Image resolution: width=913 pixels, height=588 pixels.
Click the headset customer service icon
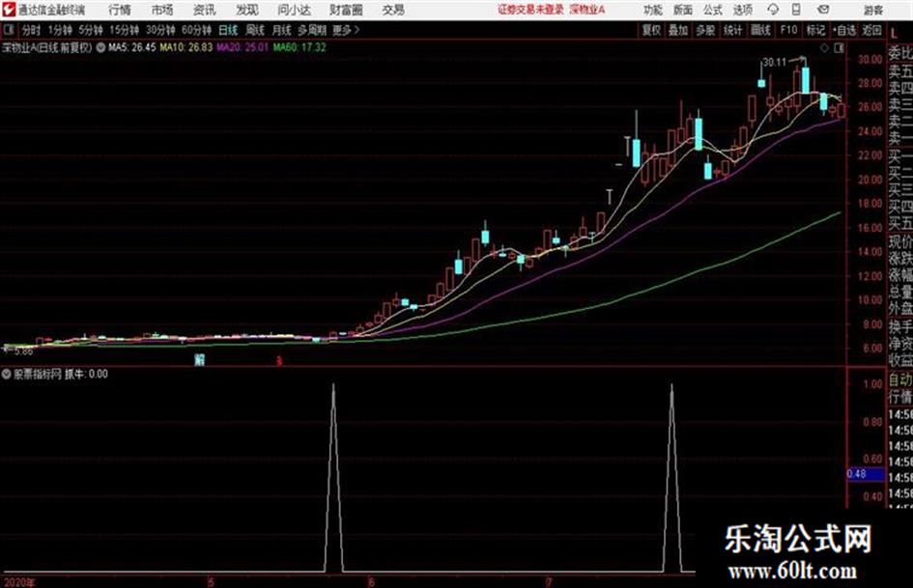[x=773, y=10]
